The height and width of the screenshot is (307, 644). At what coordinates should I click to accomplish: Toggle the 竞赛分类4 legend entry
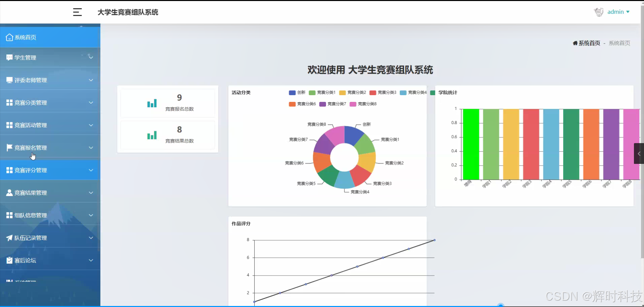[413, 93]
